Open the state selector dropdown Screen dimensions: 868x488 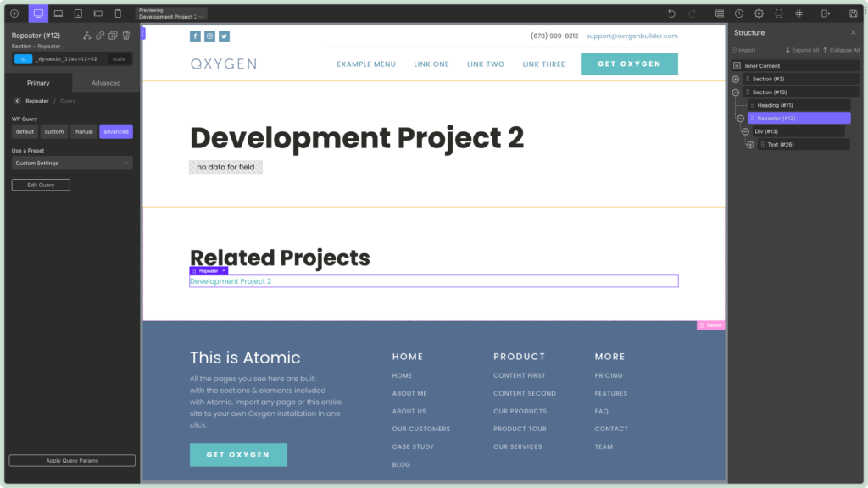click(x=119, y=58)
